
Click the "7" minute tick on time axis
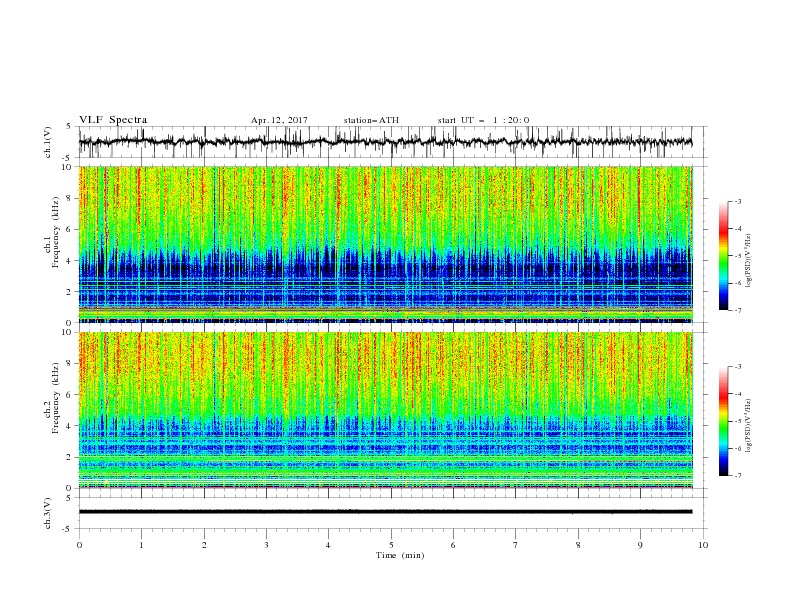tap(516, 545)
